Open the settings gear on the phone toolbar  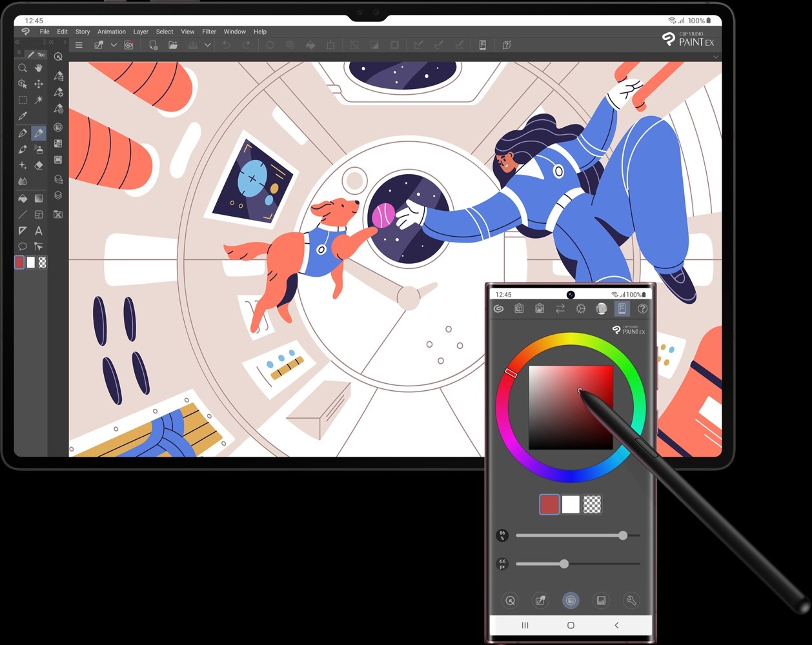tap(580, 308)
